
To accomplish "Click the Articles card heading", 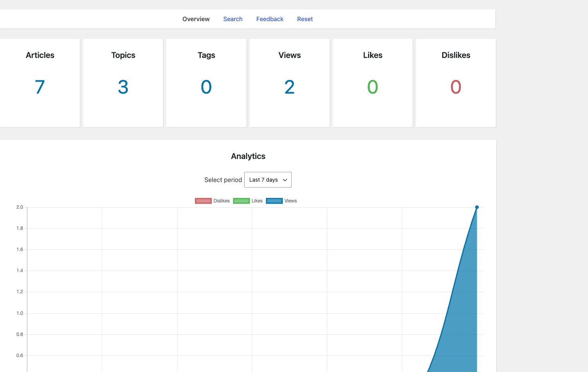I will pyautogui.click(x=40, y=55).
